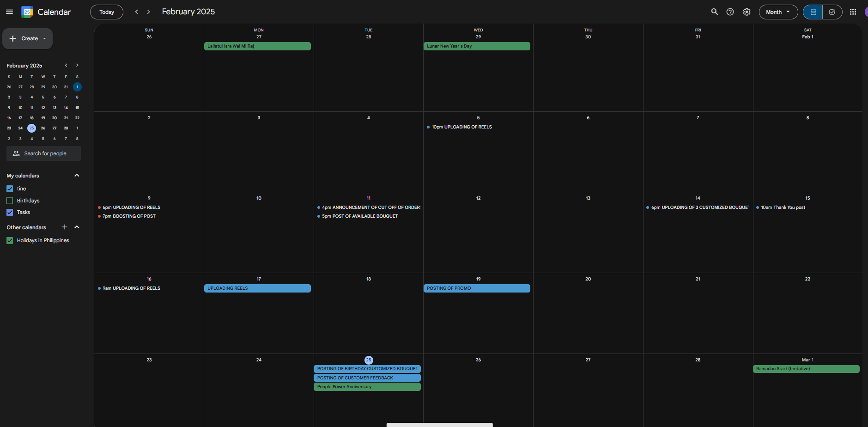Click the tine calendar name

[21, 189]
